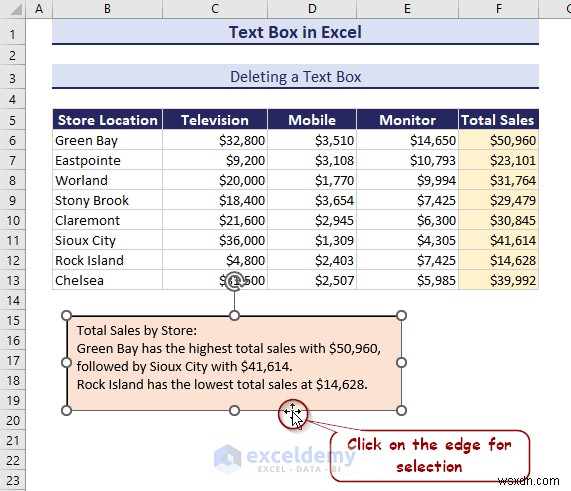
Task: Select the 'Stony Brook' cell
Action: [x=107, y=200]
